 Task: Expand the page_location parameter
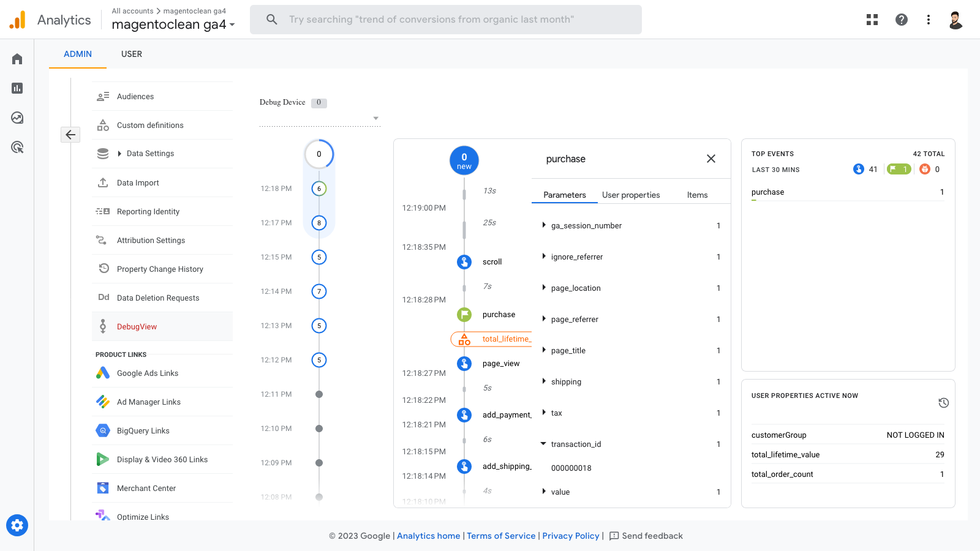coord(544,288)
